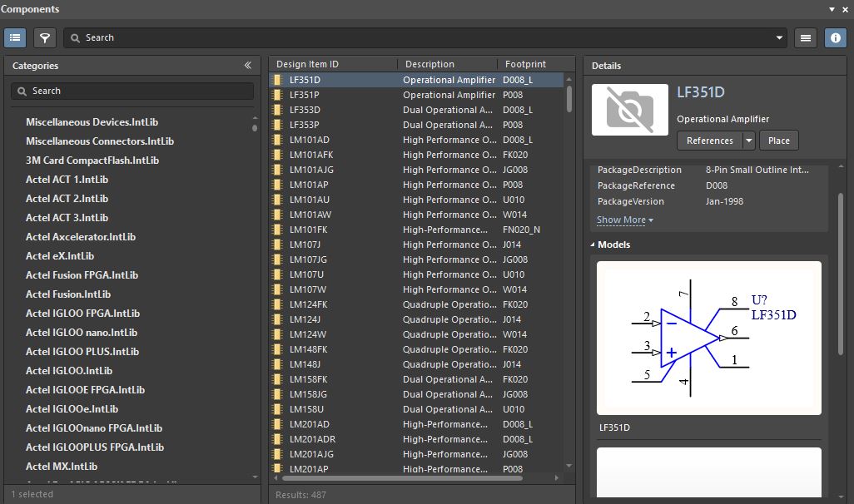This screenshot has height=504, width=854.
Task: Select Actel Fusion FPGA.IntLib
Action: point(82,274)
